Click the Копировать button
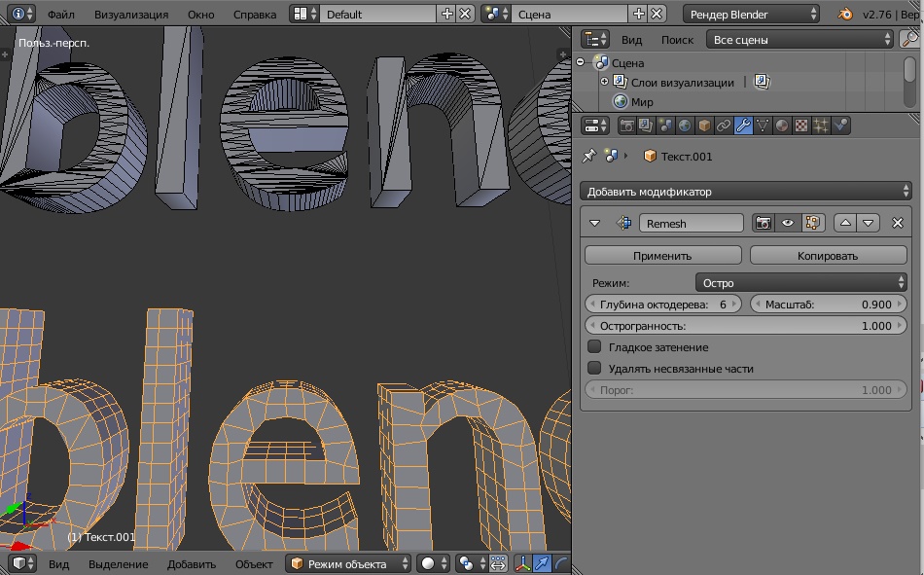The height and width of the screenshot is (575, 924). coord(828,255)
